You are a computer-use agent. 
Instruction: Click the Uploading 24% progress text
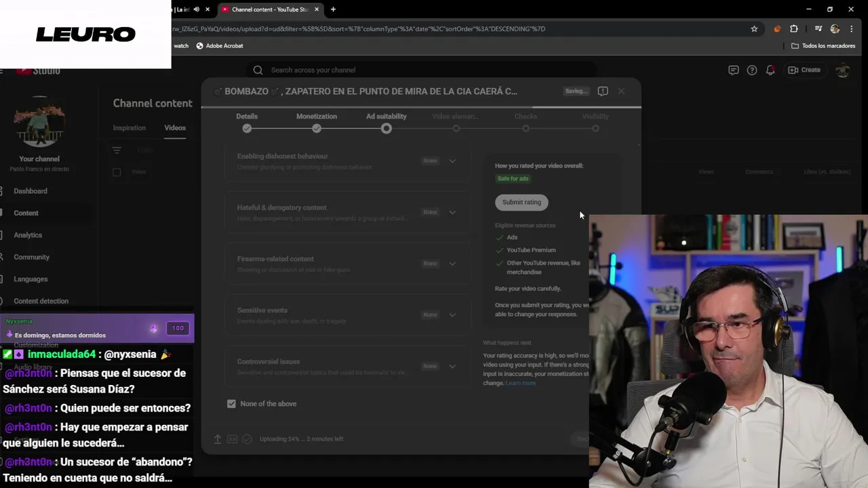tap(301, 439)
